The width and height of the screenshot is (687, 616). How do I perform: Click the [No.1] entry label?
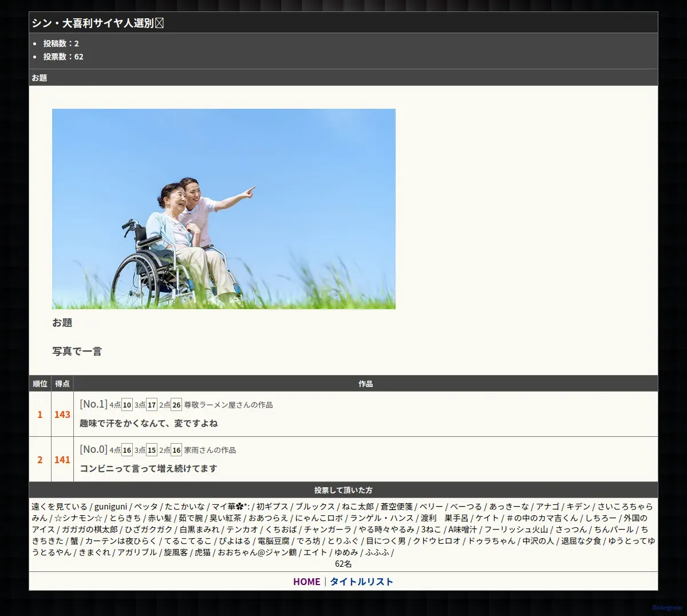(93, 404)
